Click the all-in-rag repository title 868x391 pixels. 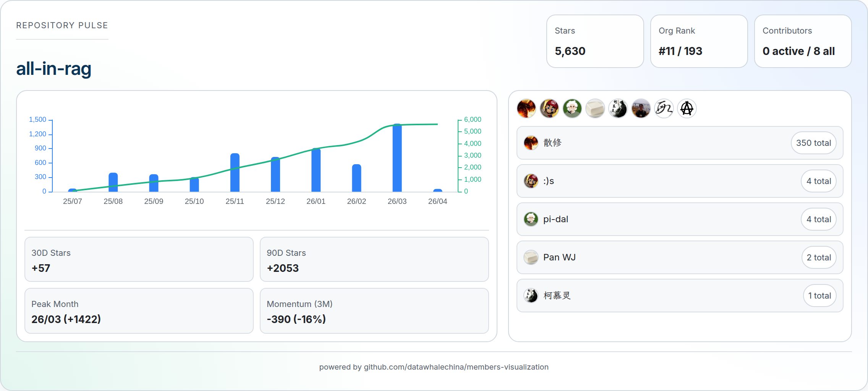coord(53,69)
